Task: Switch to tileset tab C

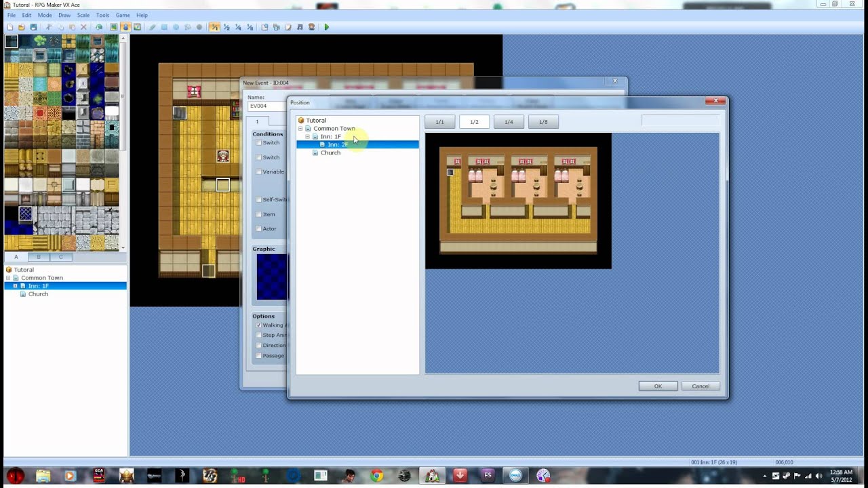Action: pos(60,257)
